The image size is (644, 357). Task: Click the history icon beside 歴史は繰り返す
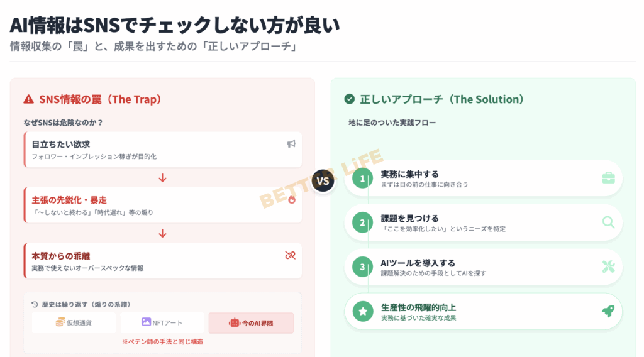coord(35,304)
